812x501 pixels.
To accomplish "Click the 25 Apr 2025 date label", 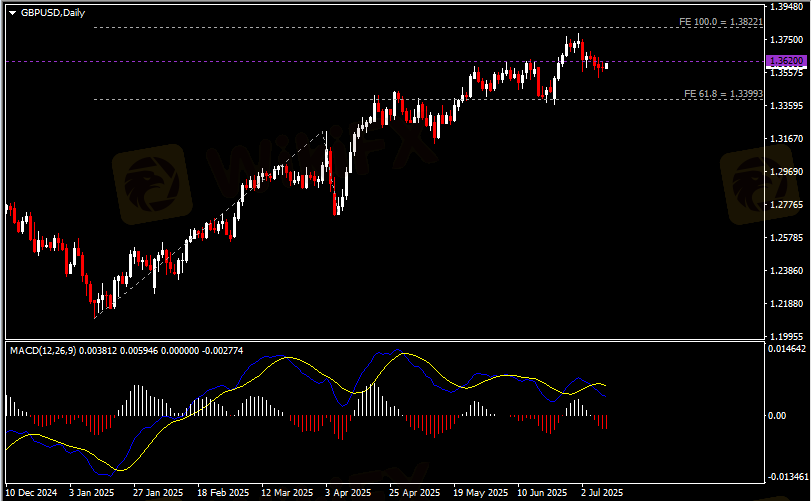I will 414,493.
